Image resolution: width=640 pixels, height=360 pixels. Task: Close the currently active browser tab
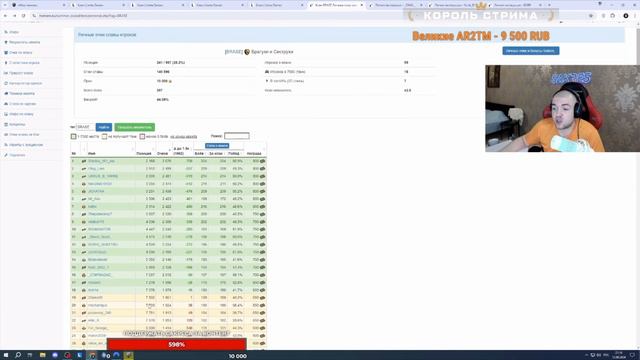[361, 5]
